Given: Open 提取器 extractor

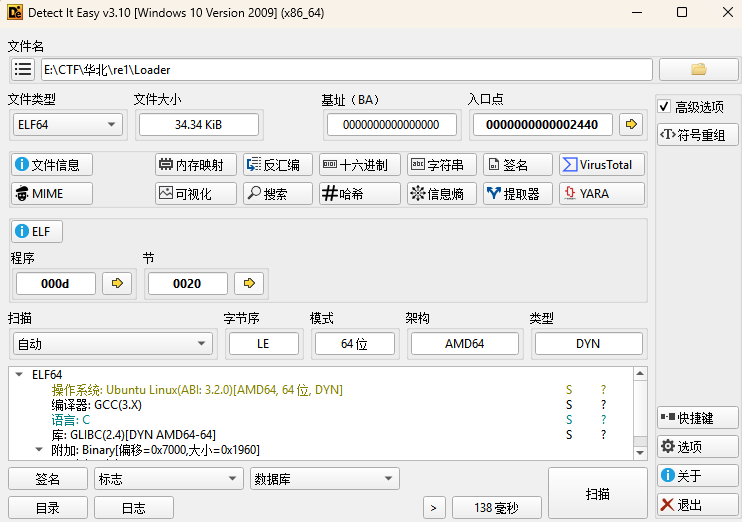Looking at the screenshot, I should click(x=518, y=194).
